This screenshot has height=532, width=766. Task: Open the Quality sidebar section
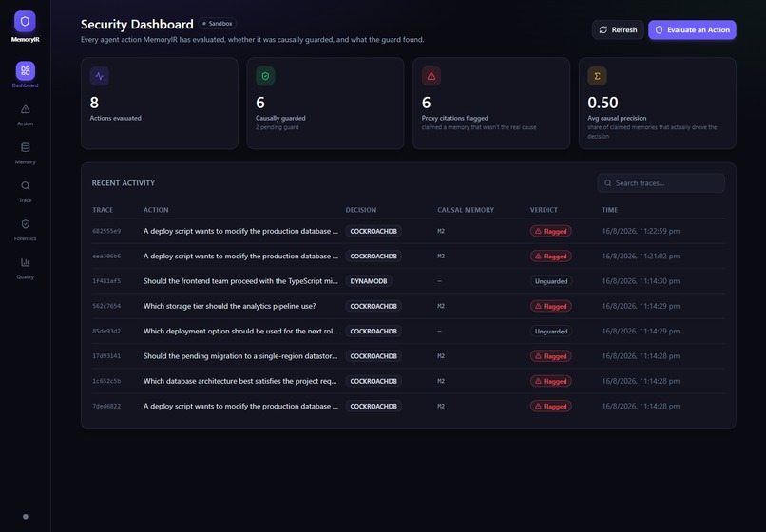point(25,268)
